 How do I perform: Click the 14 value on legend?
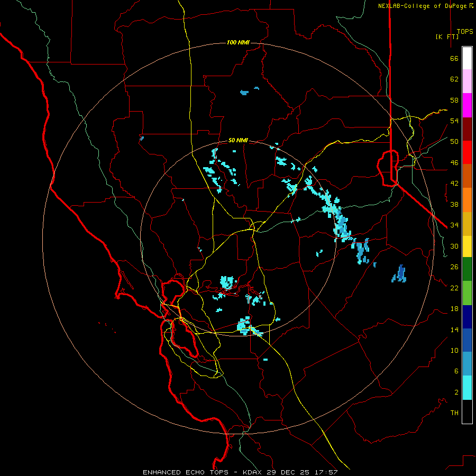pos(454,329)
